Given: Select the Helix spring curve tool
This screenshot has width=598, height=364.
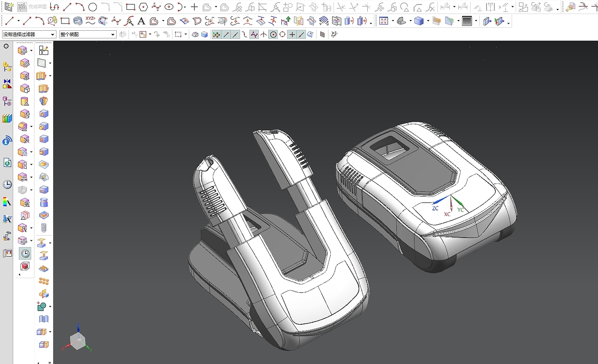Looking at the screenshot, I should click(x=78, y=21).
